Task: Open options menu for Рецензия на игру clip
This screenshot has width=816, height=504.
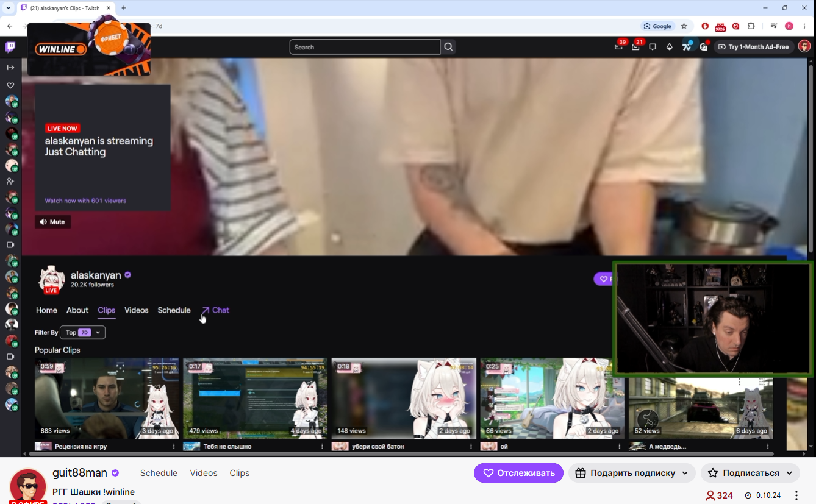Action: [174, 447]
